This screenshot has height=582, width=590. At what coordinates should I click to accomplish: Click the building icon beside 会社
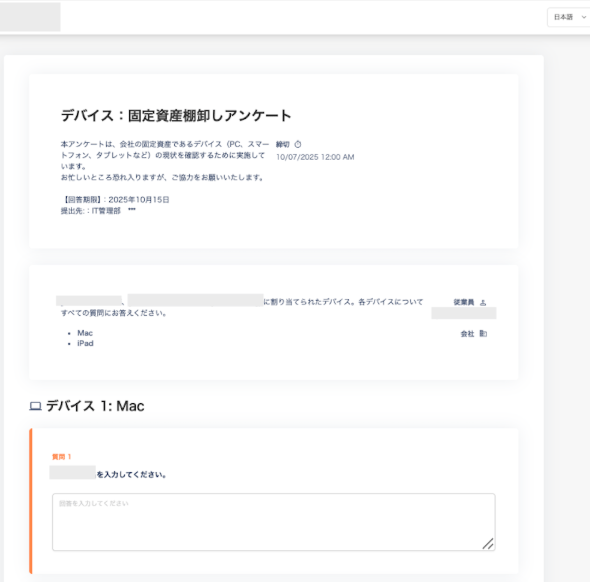483,333
